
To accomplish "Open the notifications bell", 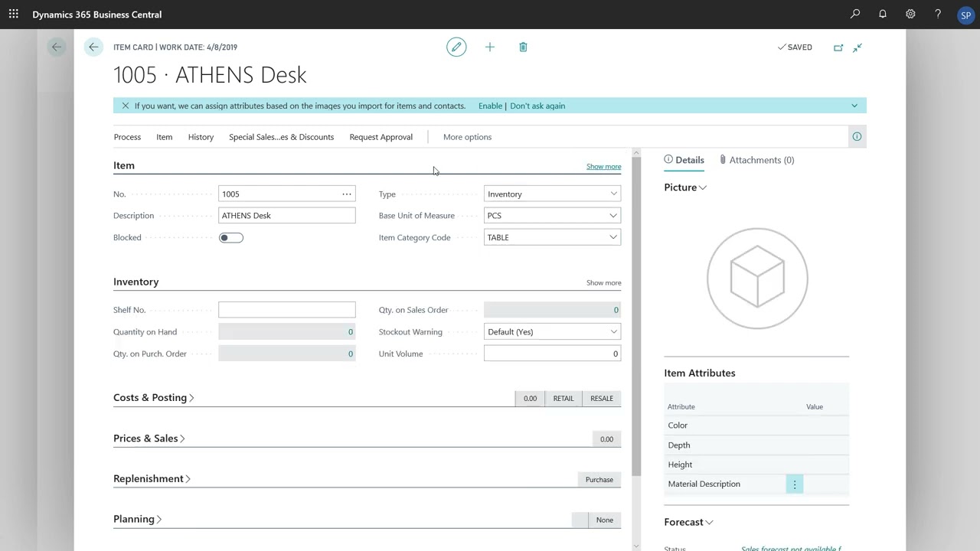I will click(883, 14).
